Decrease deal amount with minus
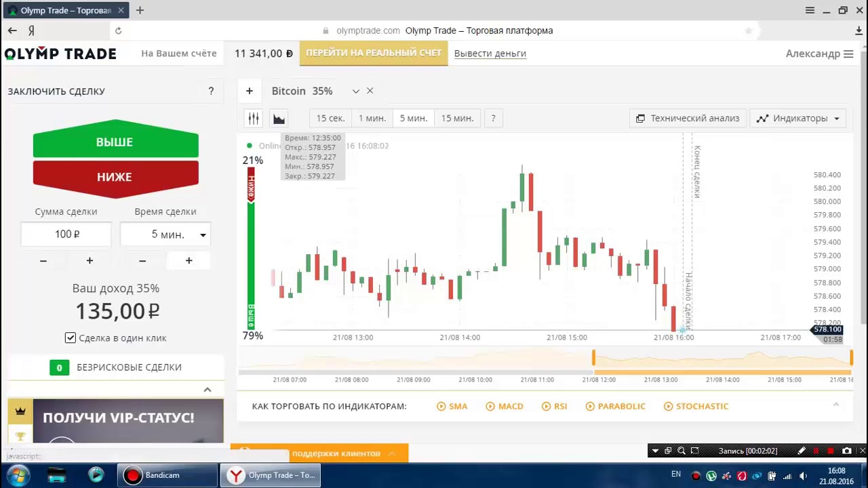 43,260
